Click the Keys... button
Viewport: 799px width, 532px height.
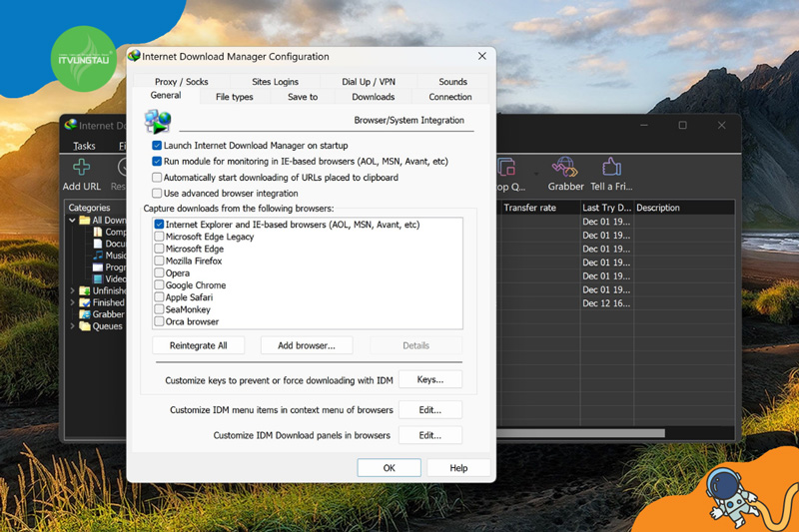coord(430,379)
